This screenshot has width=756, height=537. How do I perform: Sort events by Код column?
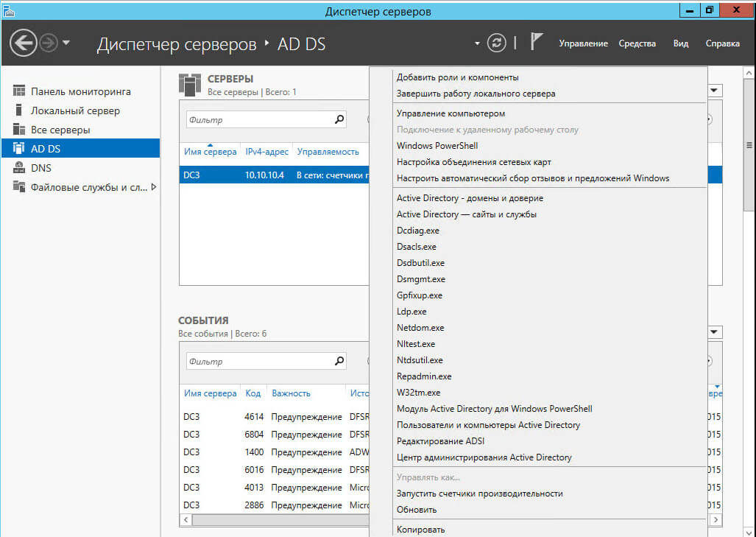coord(252,393)
